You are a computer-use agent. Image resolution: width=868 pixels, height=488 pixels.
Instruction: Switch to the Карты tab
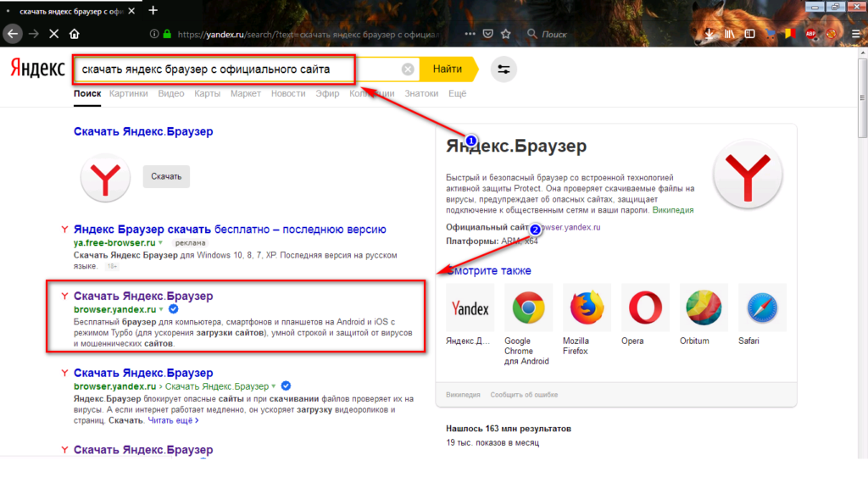pos(207,93)
